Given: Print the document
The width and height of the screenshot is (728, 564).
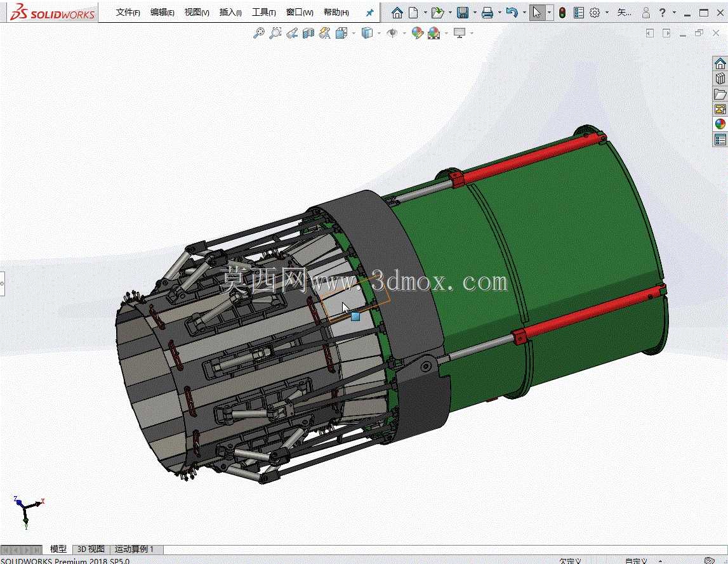Looking at the screenshot, I should [487, 13].
